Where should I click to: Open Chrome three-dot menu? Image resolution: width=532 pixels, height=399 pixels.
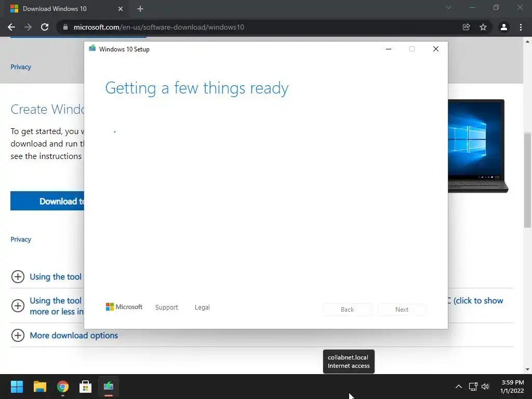pos(521,27)
